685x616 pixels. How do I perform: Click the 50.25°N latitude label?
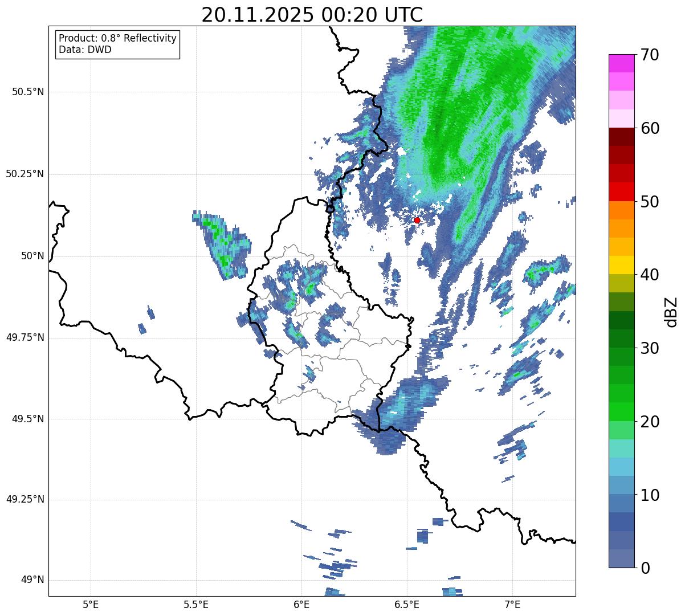[25, 174]
